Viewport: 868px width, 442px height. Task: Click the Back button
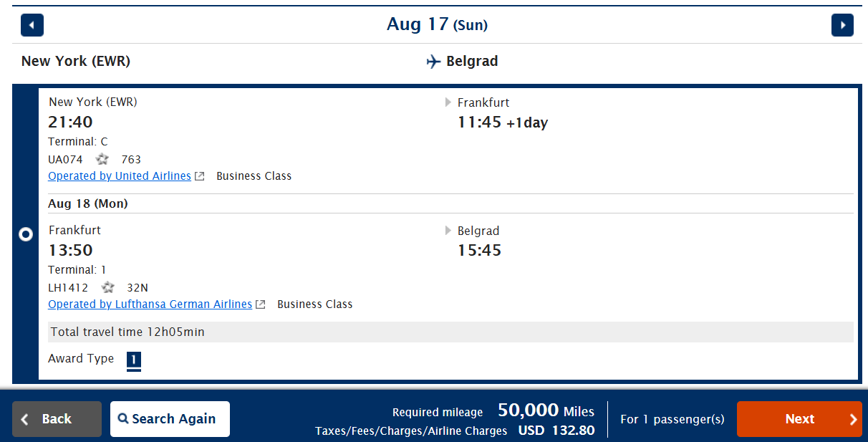click(x=57, y=419)
